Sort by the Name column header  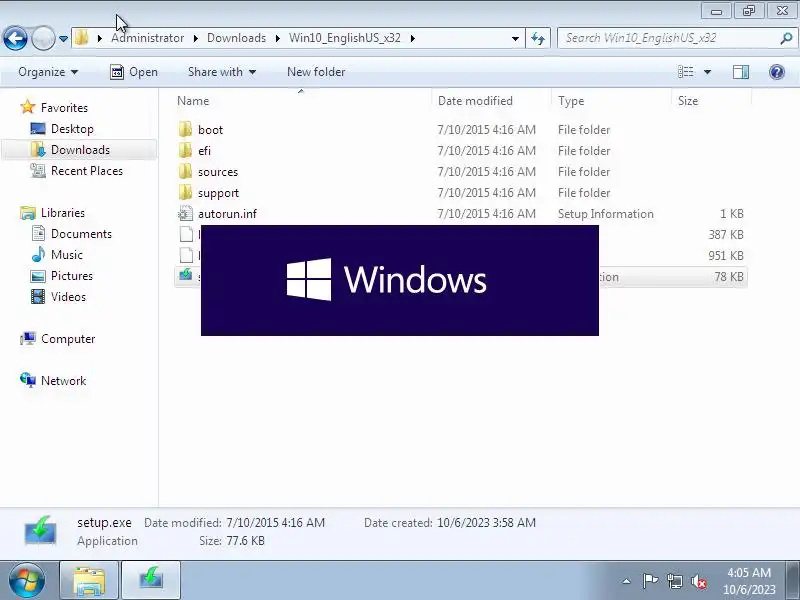pos(193,101)
